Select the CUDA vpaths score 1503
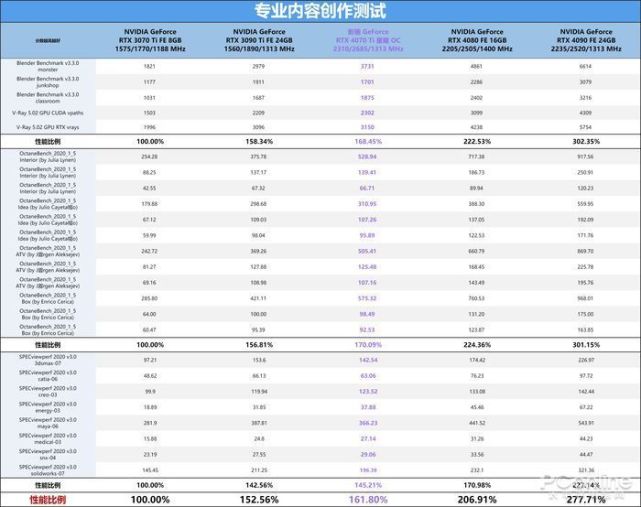 pos(150,112)
